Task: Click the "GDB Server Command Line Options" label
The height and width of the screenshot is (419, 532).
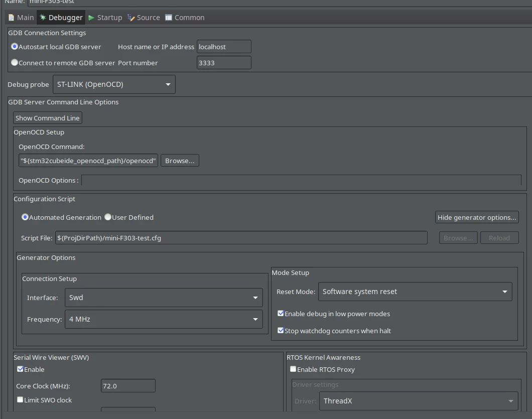Action: pyautogui.click(x=63, y=102)
